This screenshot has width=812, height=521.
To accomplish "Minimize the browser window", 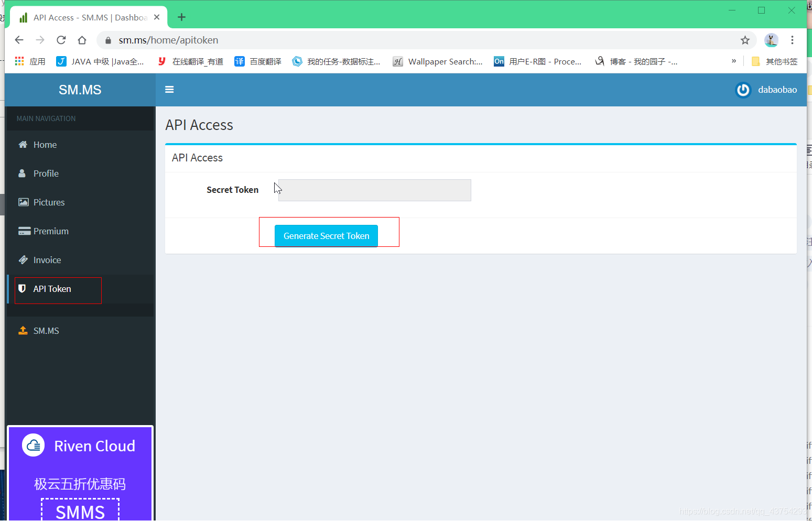I will click(732, 10).
